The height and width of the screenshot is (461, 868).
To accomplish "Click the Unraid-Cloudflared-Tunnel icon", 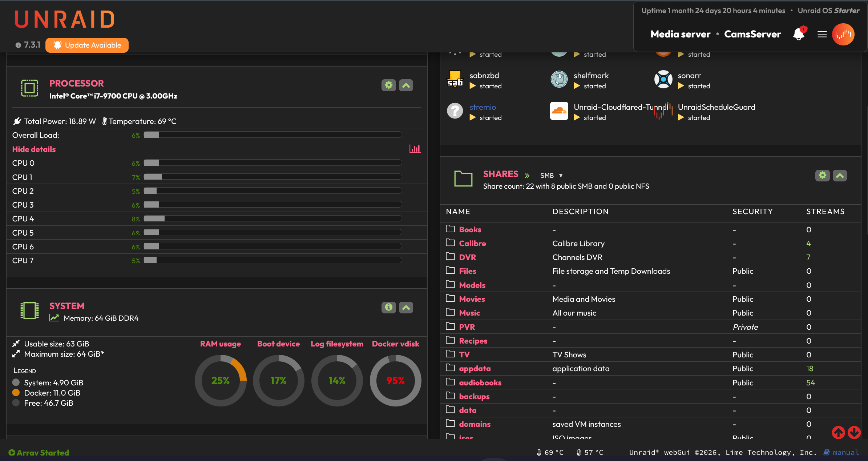I will point(559,111).
